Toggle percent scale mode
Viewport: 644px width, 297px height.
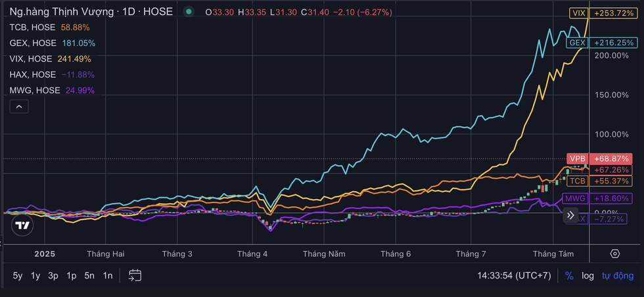(x=569, y=276)
